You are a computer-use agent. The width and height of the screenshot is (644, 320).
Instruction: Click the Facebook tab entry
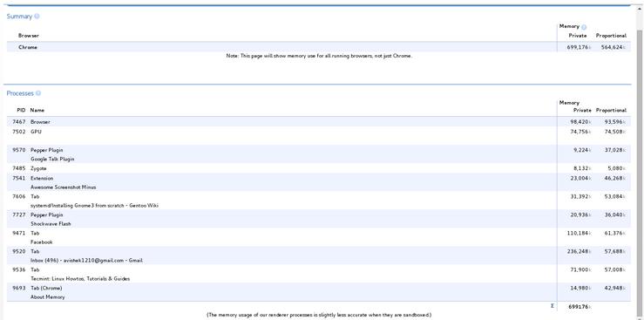pos(42,242)
